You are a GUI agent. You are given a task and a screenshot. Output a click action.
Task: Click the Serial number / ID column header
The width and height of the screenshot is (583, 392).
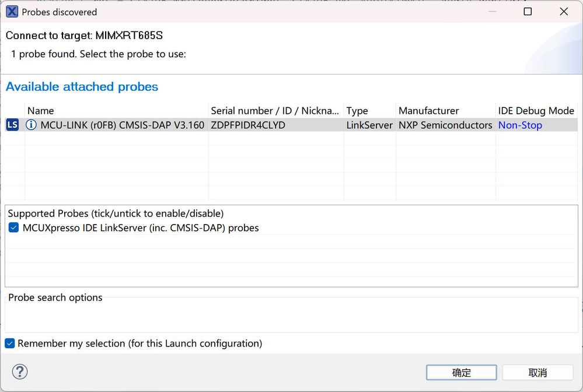coord(275,111)
